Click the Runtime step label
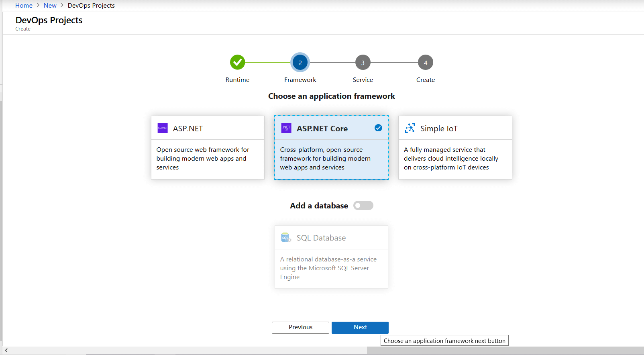 237,80
